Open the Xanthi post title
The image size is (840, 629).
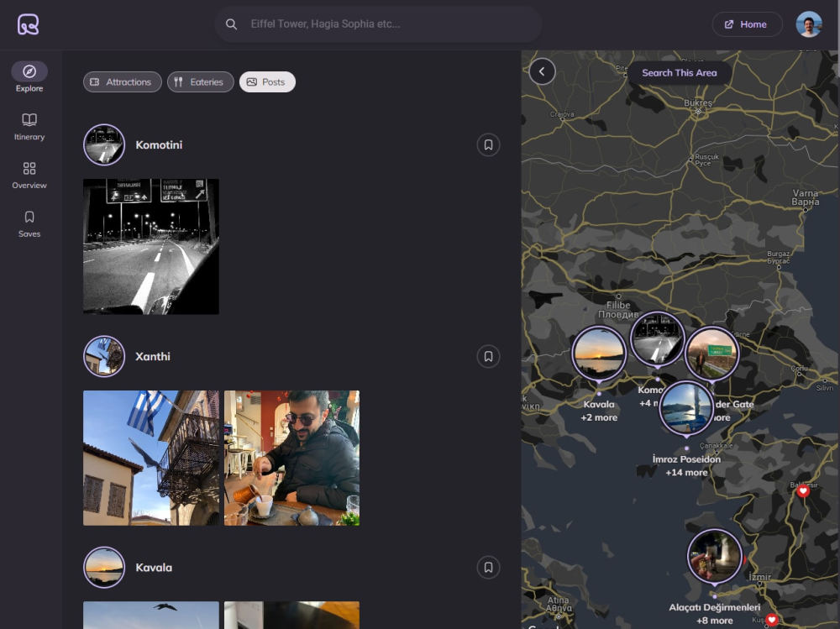pos(153,356)
